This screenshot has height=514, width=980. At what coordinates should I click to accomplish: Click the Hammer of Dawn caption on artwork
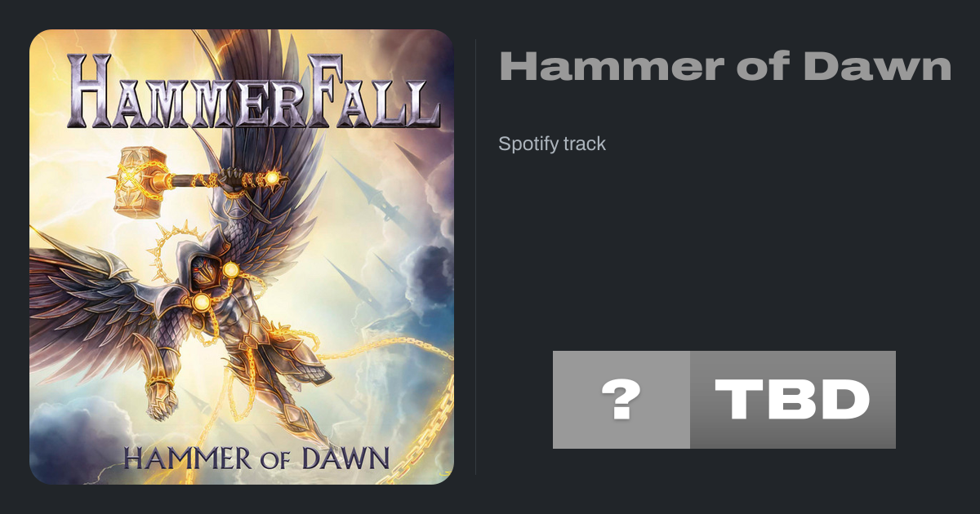256,457
